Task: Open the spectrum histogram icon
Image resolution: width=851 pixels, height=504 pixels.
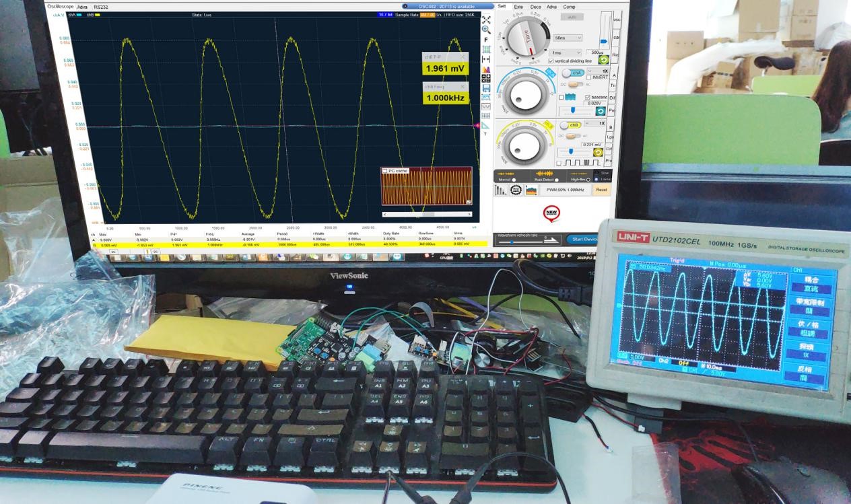Action: (x=486, y=69)
